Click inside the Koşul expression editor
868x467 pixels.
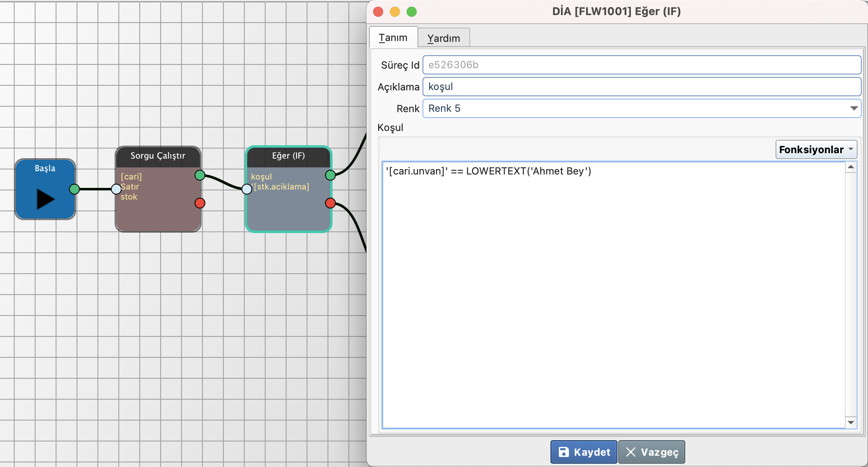pos(613,293)
